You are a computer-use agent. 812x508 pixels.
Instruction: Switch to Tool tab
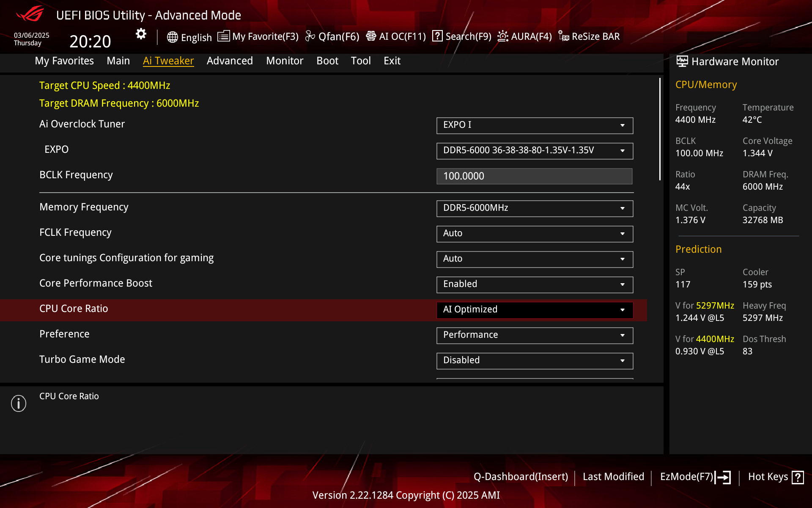(x=361, y=61)
